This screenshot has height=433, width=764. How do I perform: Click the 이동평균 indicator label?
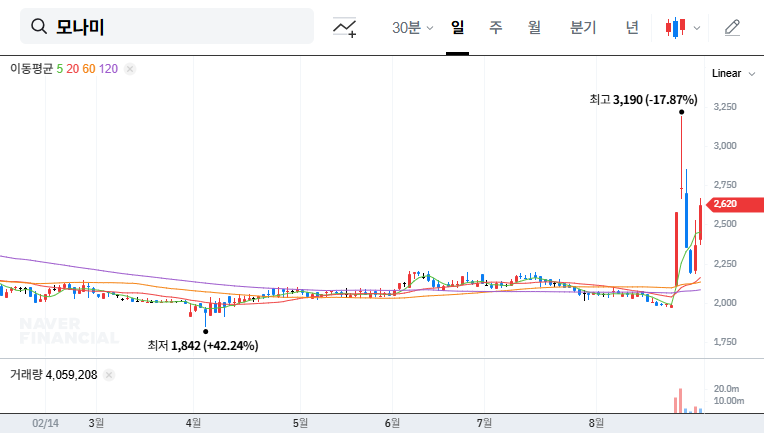[31, 69]
